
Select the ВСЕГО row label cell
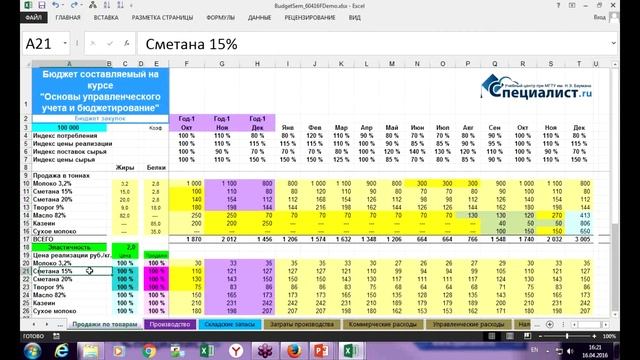(69, 239)
